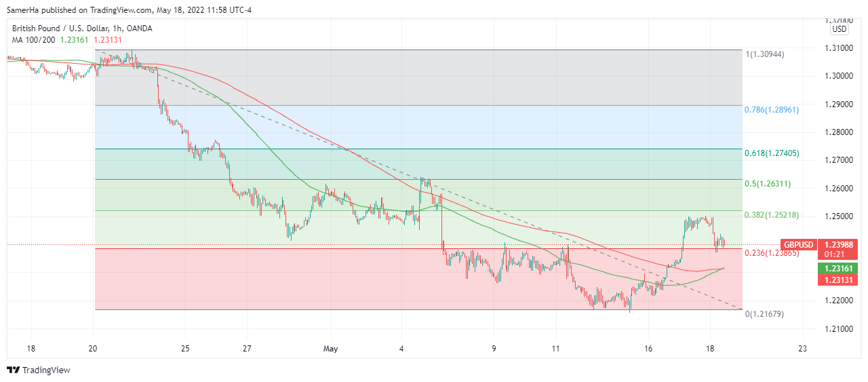Click the 0.786(1.28961) Fibonacci label
The height and width of the screenshot is (382, 868).
(772, 109)
